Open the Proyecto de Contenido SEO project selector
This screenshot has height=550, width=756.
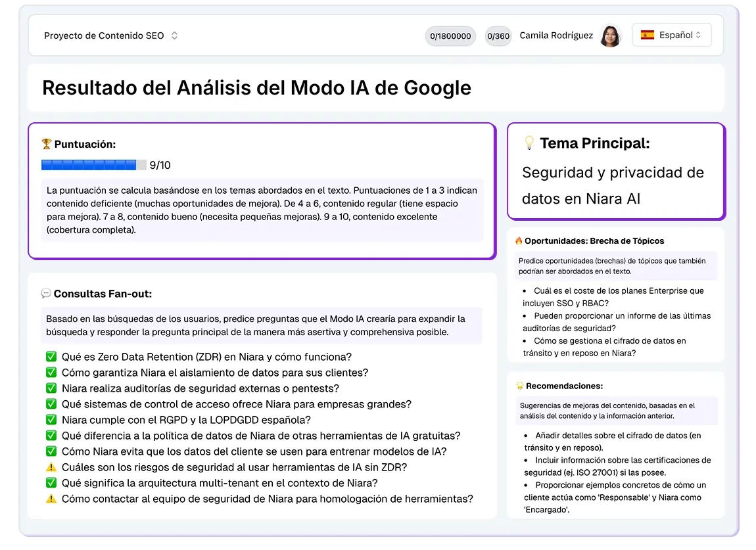111,35
